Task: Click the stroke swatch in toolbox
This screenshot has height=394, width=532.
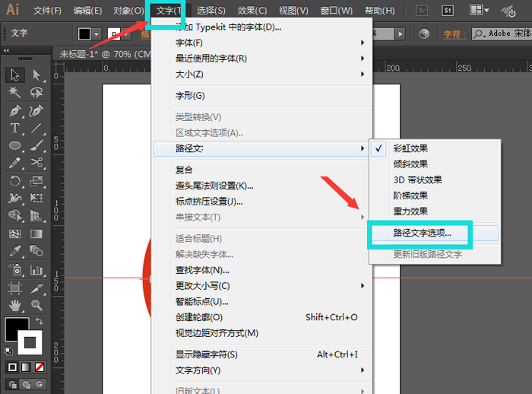Action: 30,342
